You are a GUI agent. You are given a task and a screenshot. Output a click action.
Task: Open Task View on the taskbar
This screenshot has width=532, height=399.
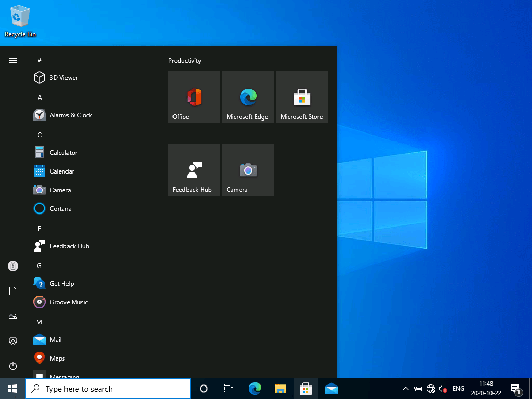[x=228, y=389]
